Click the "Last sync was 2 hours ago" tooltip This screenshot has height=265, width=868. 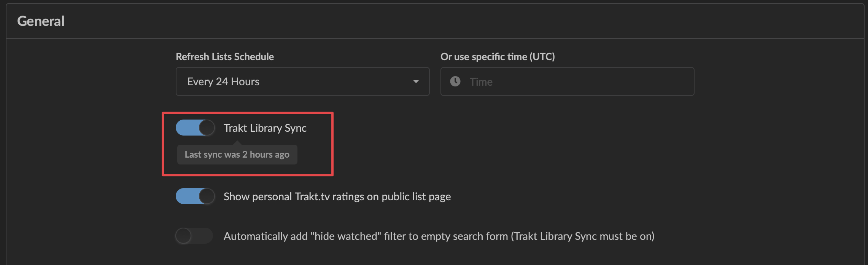237,154
